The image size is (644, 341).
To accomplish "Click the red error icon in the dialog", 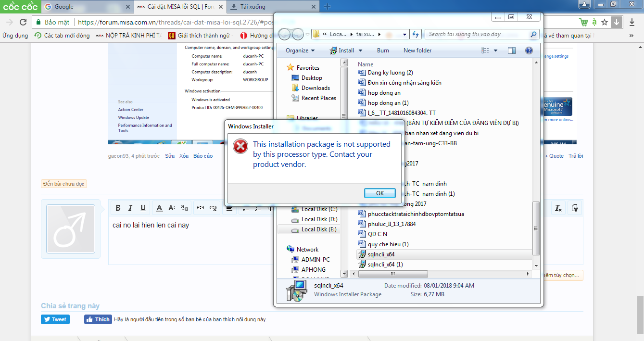I will point(240,146).
